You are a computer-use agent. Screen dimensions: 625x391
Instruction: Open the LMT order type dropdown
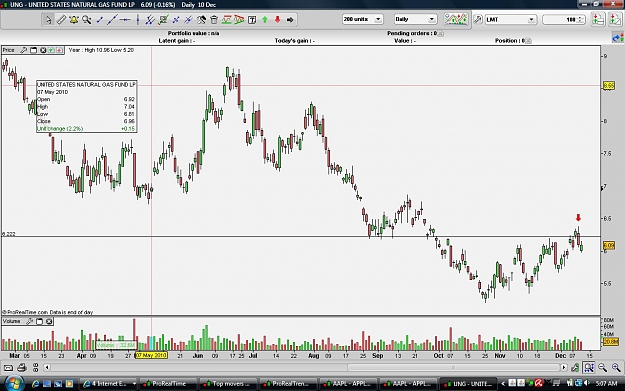[x=511, y=20]
